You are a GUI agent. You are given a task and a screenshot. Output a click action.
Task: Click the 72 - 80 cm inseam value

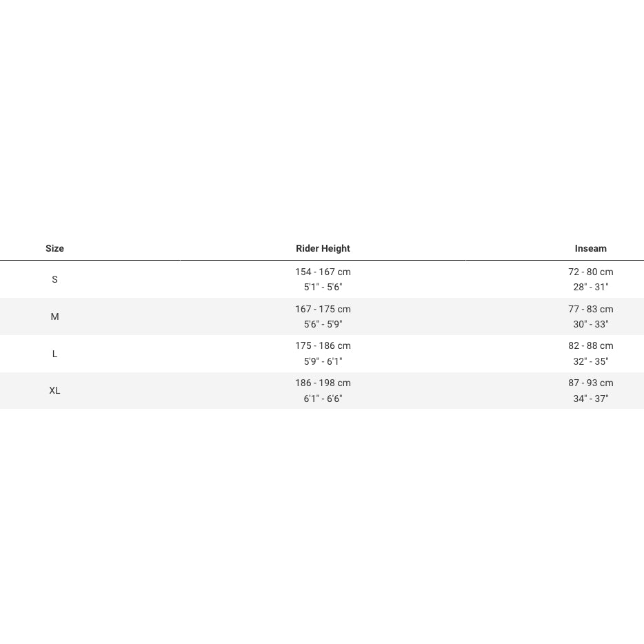tap(590, 272)
